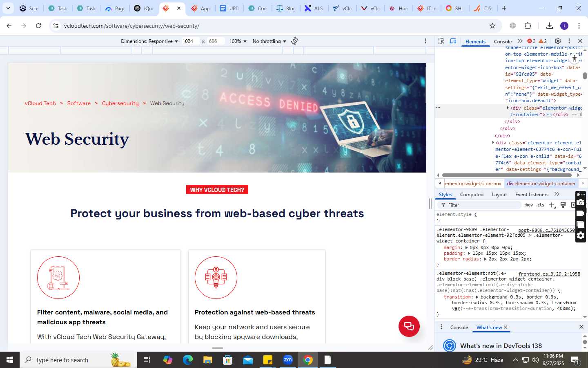The image size is (588, 368).
Task: Open the Event Listeners tab
Action: click(532, 195)
